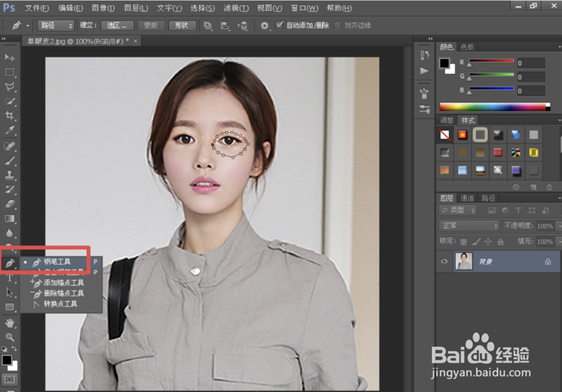Click the Shape make button
The height and width of the screenshot is (392, 562).
(182, 25)
